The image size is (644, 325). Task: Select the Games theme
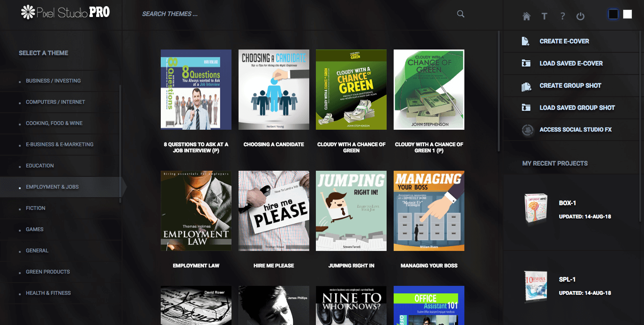pos(35,229)
